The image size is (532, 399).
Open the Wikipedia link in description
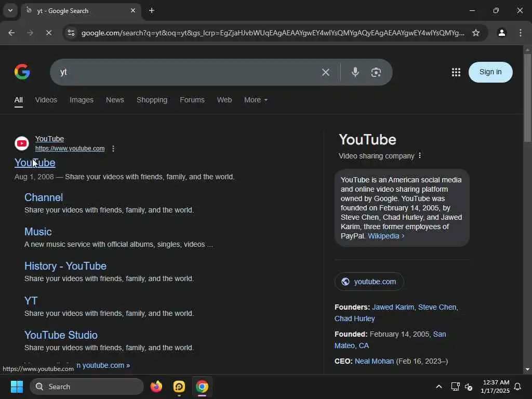tap(386, 236)
